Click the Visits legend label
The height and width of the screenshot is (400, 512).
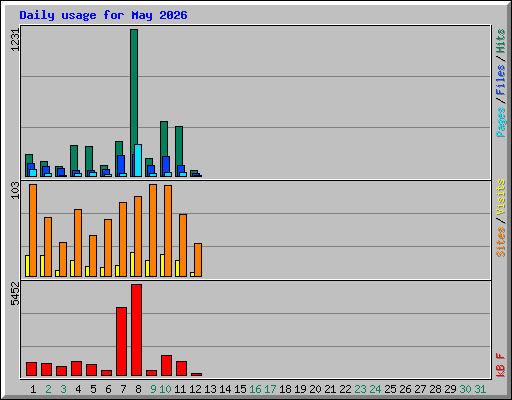pyautogui.click(x=501, y=197)
